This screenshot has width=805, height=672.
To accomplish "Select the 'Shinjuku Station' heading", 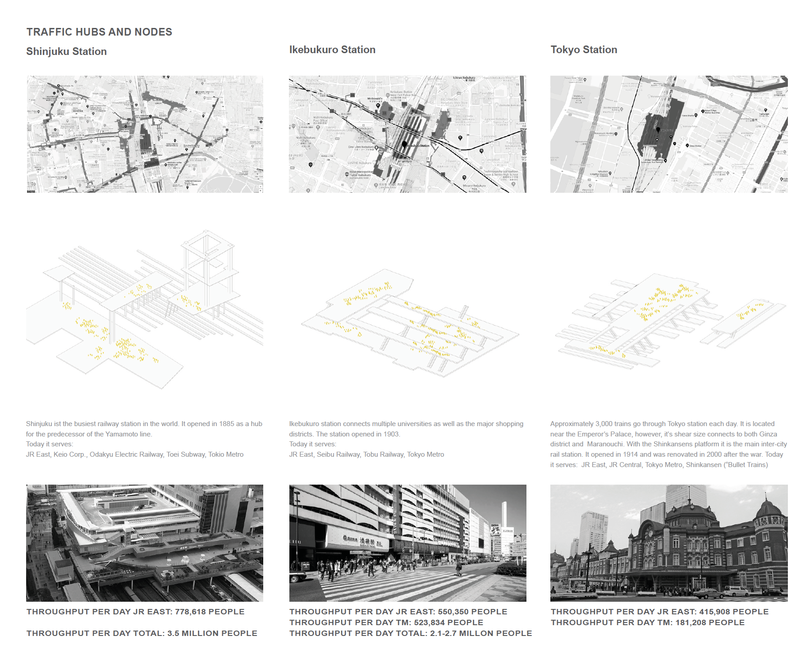I will [x=66, y=51].
